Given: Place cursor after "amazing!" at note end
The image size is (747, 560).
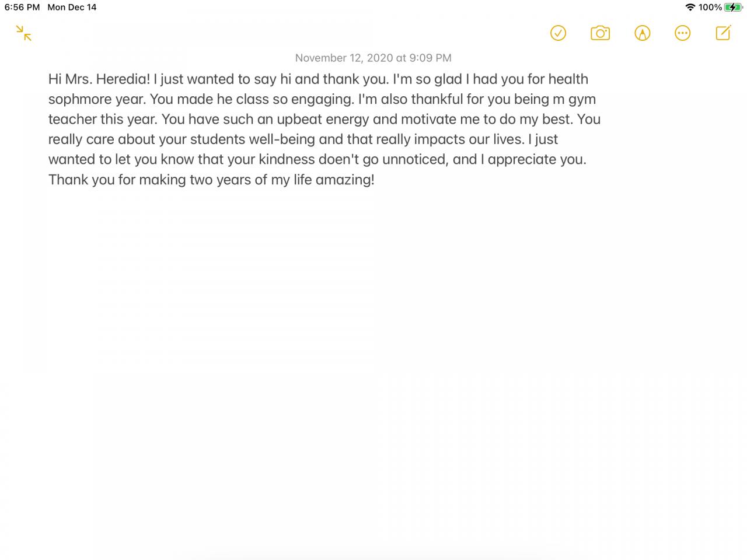Looking at the screenshot, I should 375,180.
